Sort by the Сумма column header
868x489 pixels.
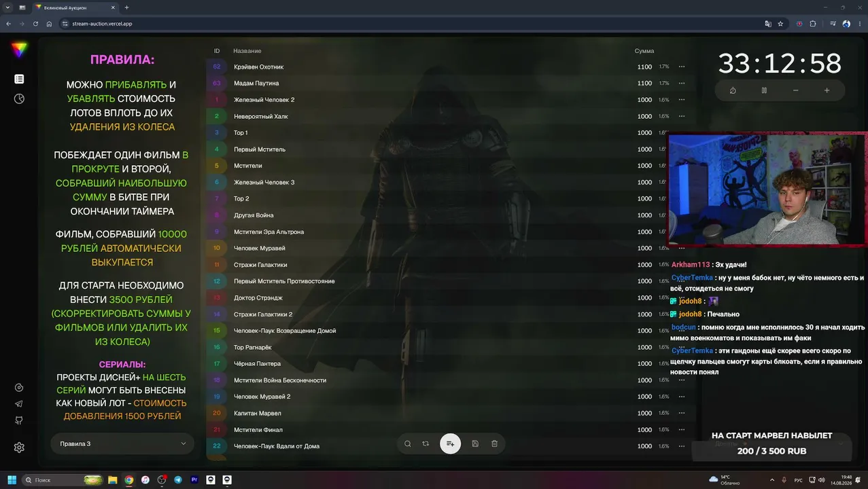(x=644, y=51)
